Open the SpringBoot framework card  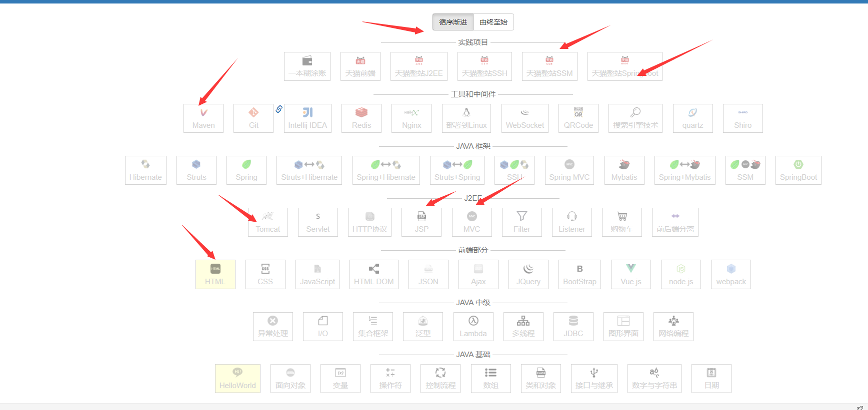click(x=798, y=170)
